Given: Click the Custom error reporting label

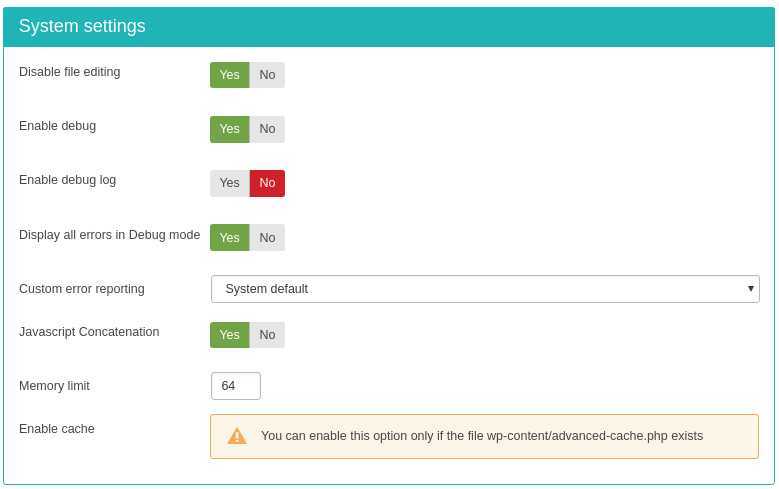Looking at the screenshot, I should [x=82, y=289].
